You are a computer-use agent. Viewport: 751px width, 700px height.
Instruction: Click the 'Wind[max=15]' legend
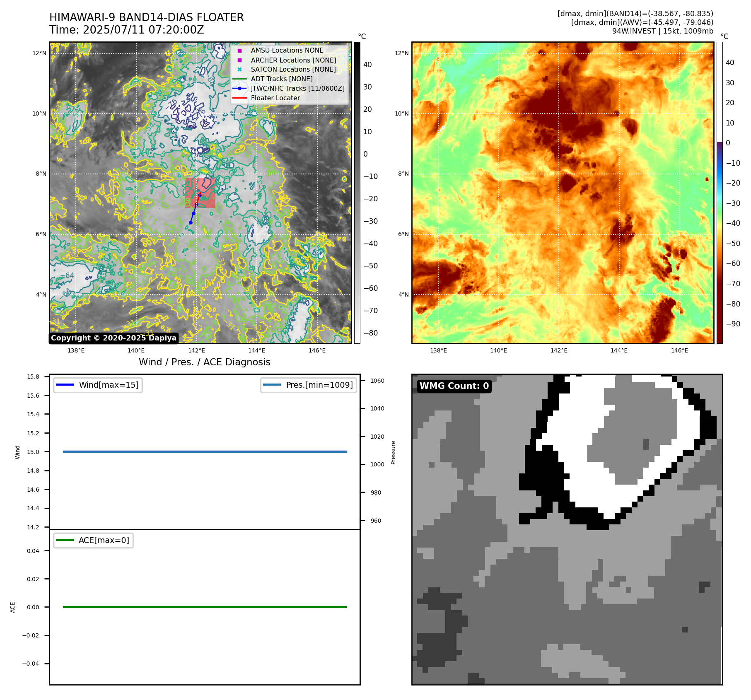click(98, 385)
